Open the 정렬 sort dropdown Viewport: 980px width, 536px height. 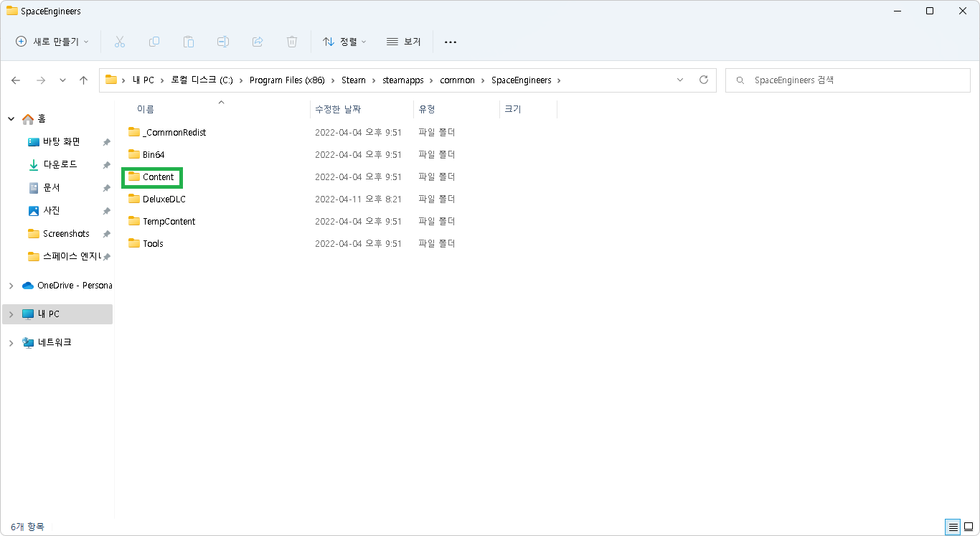pos(344,42)
